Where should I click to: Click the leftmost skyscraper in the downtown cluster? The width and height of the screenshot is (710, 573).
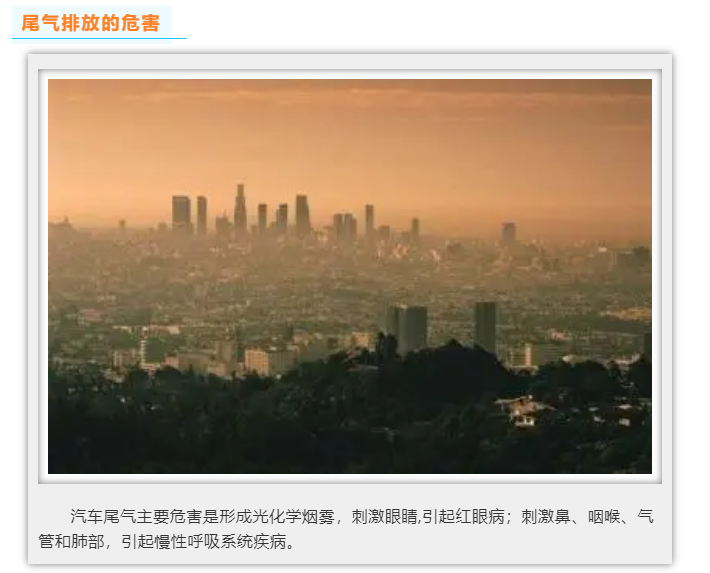181,211
